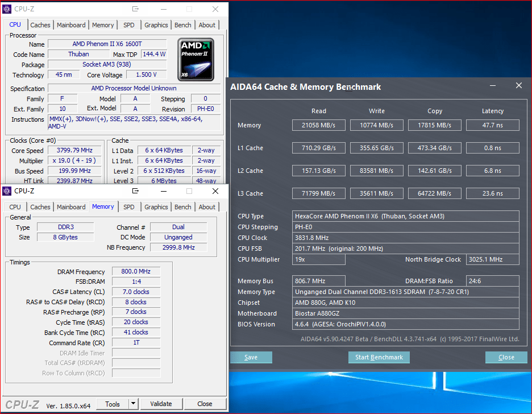Click the Max TDP value 144.4 W

pos(154,54)
